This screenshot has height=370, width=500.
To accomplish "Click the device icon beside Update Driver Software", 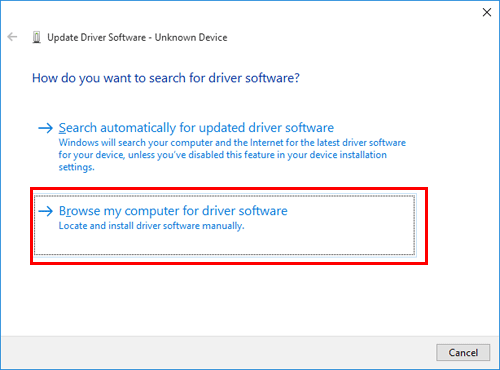I will 36,37.
